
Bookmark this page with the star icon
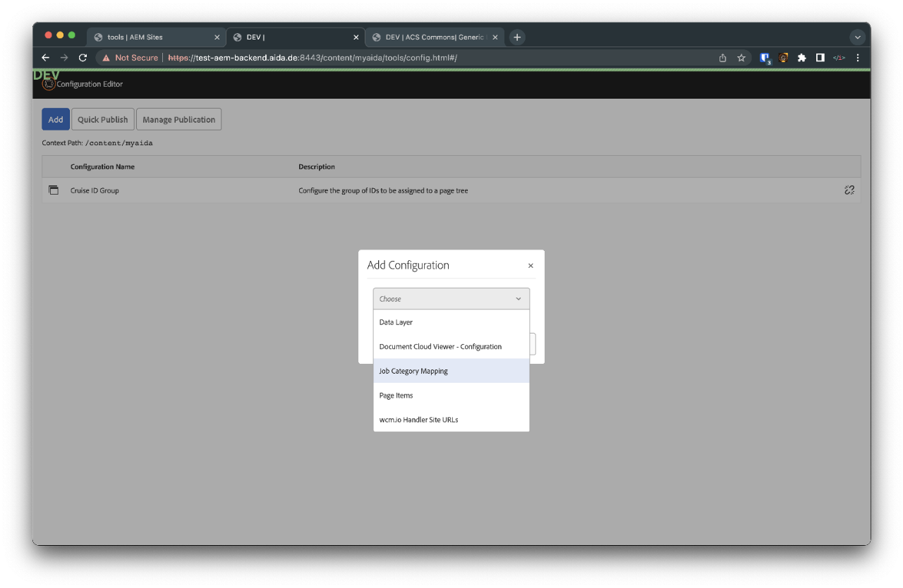741,58
